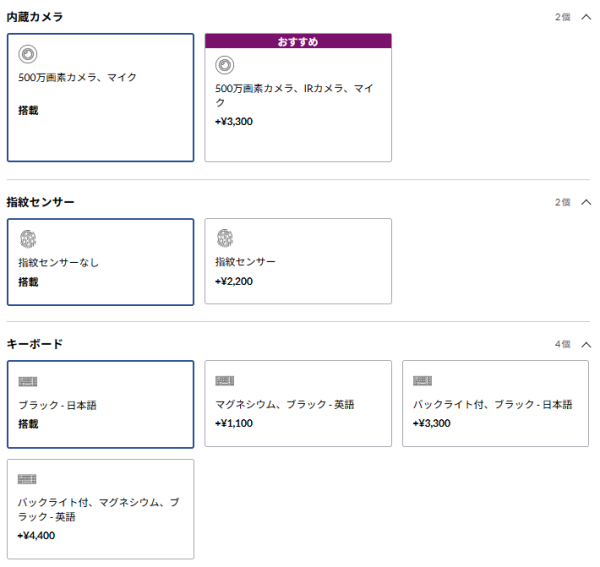Image resolution: width=600 pixels, height=567 pixels.
Task: Collapse the キーボード section chevron
Action: point(586,344)
